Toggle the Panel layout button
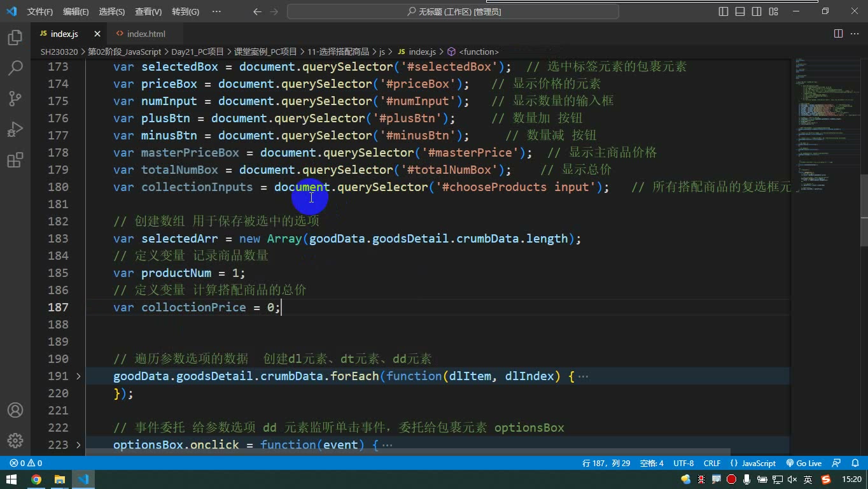This screenshot has width=868, height=489. [x=740, y=11]
